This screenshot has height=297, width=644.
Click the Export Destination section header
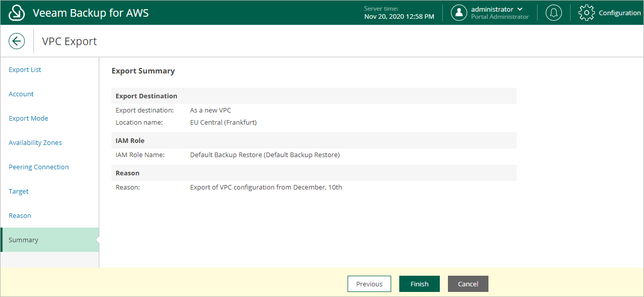click(314, 96)
